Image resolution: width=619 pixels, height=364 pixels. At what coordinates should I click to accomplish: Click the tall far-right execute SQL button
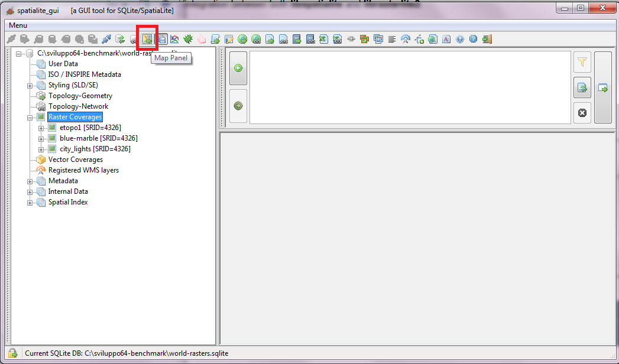click(602, 87)
